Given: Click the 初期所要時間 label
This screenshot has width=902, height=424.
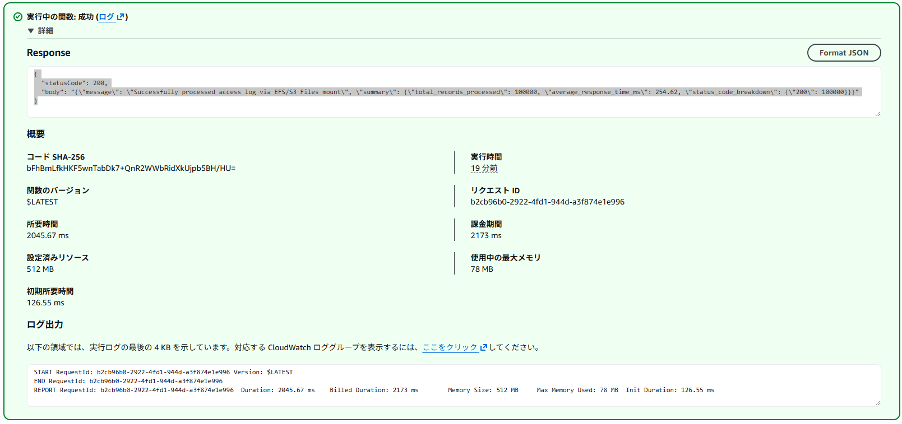Looking at the screenshot, I should click(x=50, y=291).
